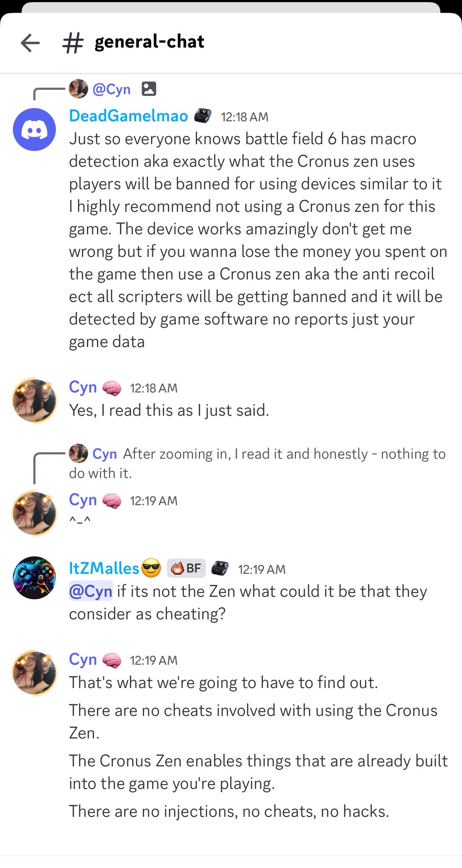
Task: Select the message "There are no injections, no cheats, no hacks."
Action: (229, 811)
